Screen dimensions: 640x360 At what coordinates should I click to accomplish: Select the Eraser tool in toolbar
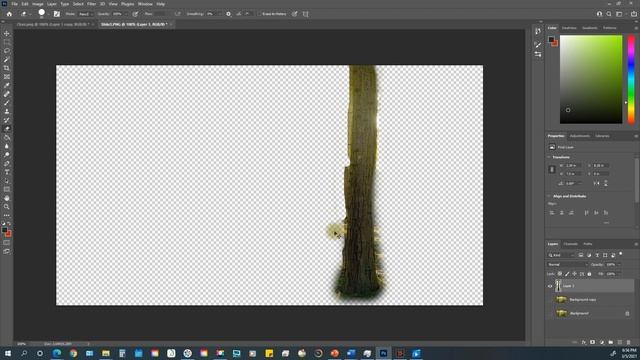click(x=7, y=129)
